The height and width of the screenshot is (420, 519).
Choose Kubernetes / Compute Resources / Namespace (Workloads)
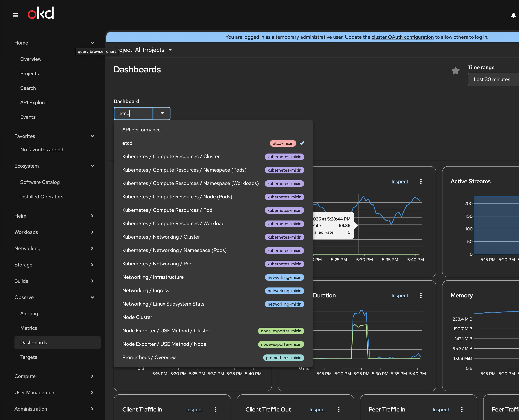[x=213, y=183]
